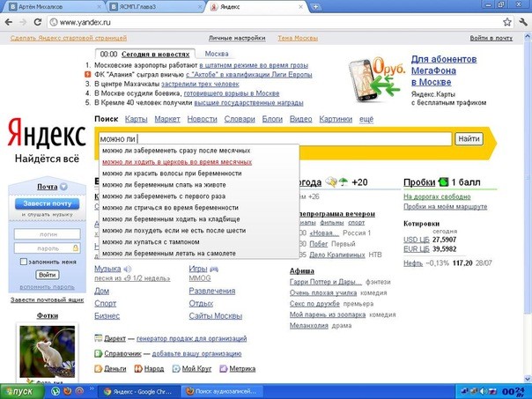Expand the ещё link for more services
Viewport: 532px width, 399px height.
click(366, 119)
